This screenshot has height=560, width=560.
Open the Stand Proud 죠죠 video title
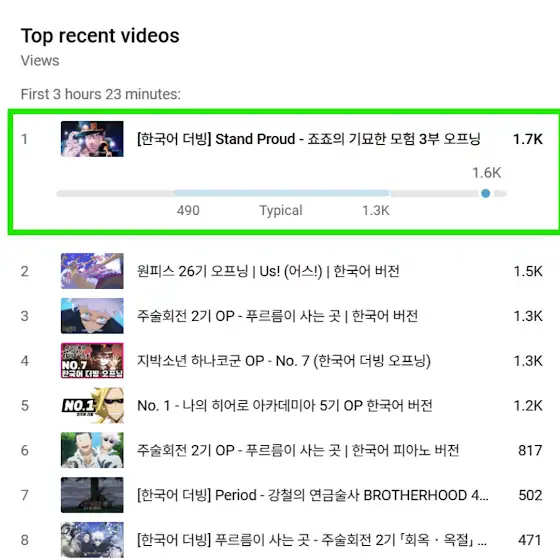click(x=309, y=139)
